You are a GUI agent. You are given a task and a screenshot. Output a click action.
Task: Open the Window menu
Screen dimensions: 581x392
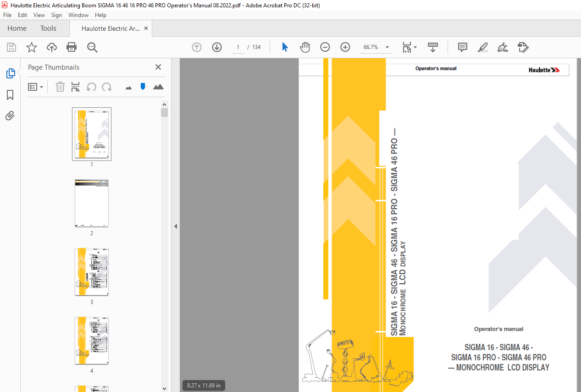(78, 15)
